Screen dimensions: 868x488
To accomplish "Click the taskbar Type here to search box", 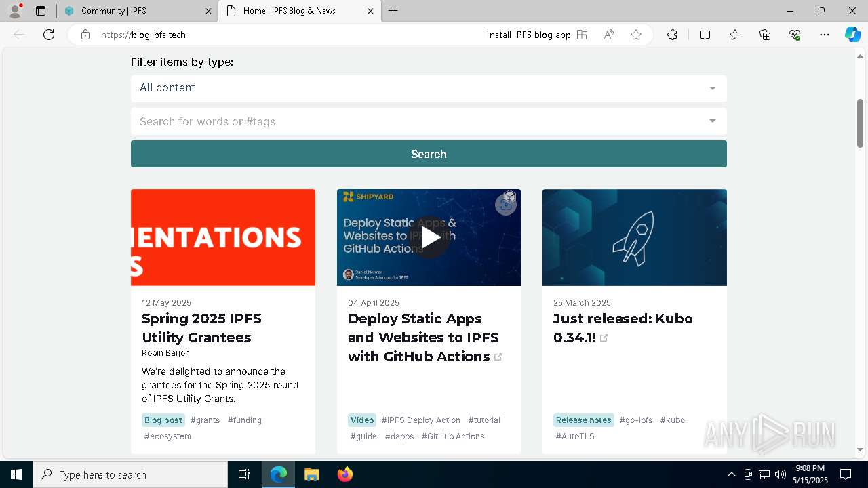I will point(130,474).
